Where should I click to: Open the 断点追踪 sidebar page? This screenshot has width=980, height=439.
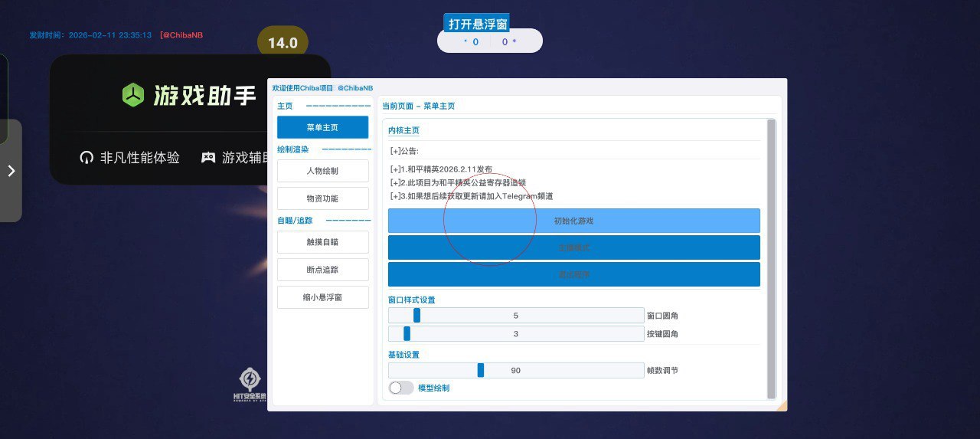tap(322, 270)
